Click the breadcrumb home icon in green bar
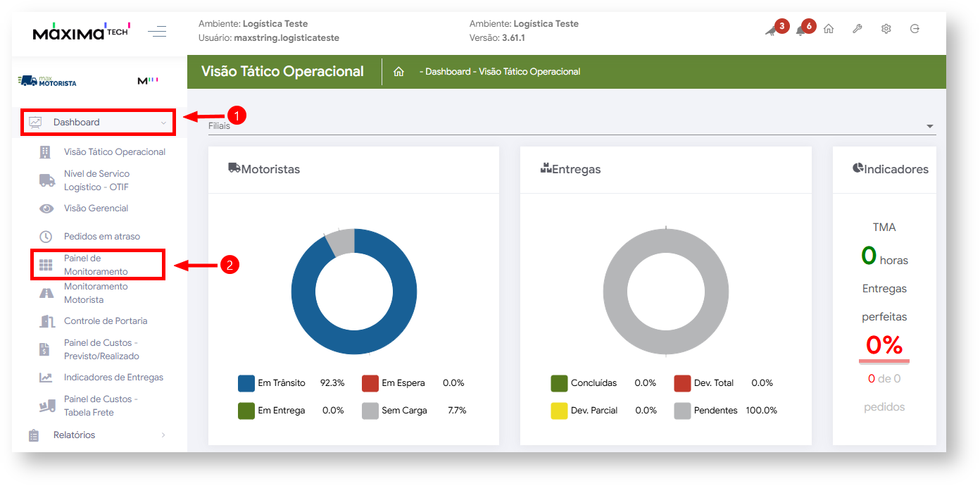Image resolution: width=980 pixels, height=486 pixels. [x=398, y=72]
